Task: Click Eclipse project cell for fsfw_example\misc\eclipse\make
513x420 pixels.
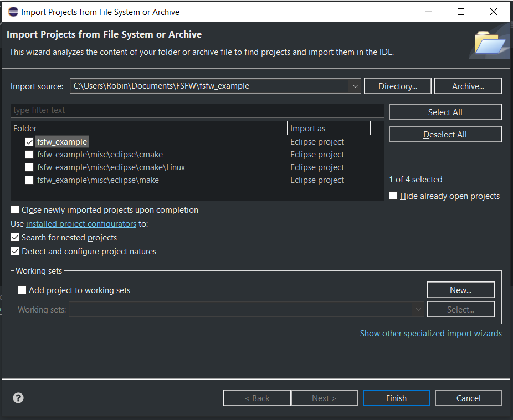Action: coord(317,180)
